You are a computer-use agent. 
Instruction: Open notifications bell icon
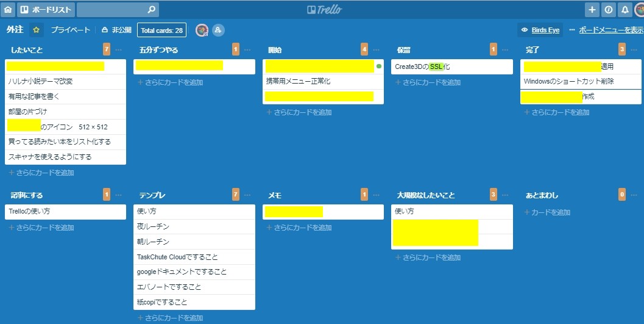[x=625, y=10]
